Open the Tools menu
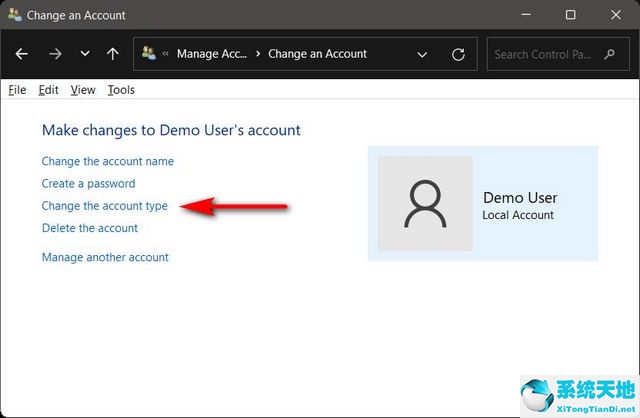The image size is (640, 418). [x=121, y=90]
